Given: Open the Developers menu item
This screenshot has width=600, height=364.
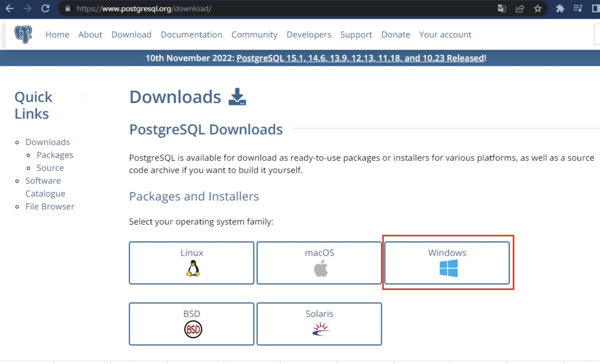Looking at the screenshot, I should (x=309, y=35).
